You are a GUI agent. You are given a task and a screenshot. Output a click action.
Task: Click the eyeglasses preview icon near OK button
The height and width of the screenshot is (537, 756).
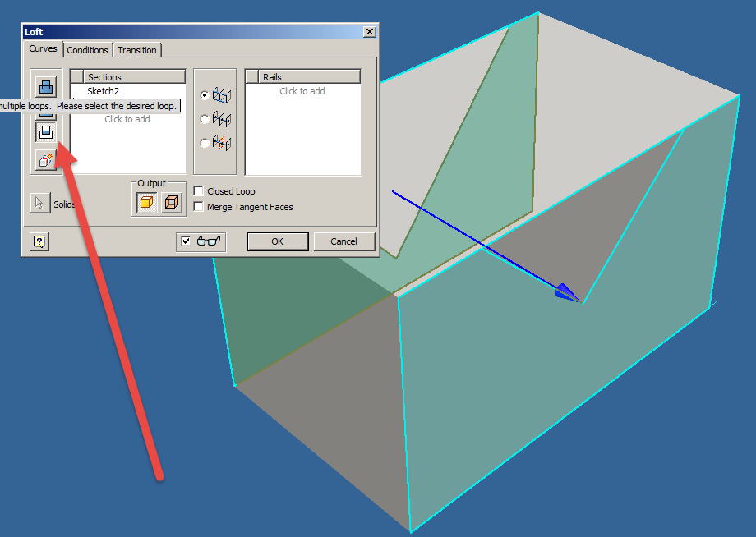(x=209, y=241)
